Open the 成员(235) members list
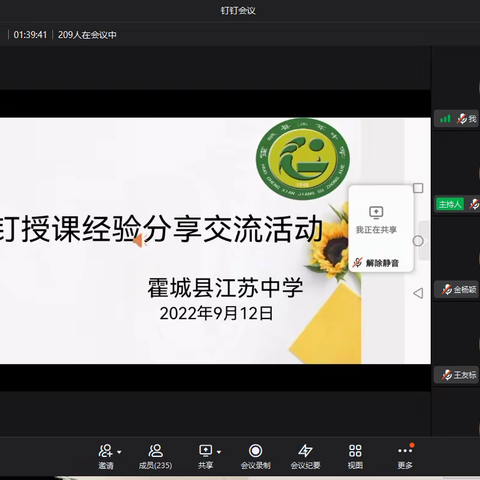This screenshot has height=480, width=480. point(155,456)
